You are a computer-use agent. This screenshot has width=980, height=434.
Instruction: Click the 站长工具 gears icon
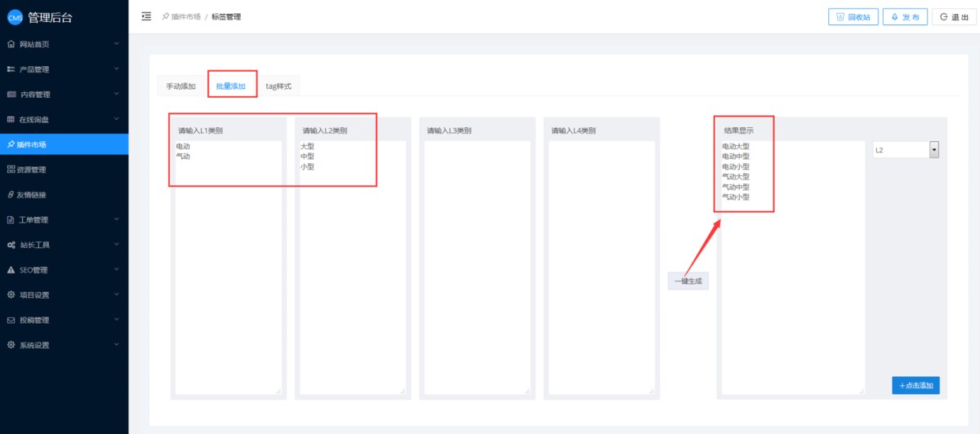pyautogui.click(x=11, y=245)
